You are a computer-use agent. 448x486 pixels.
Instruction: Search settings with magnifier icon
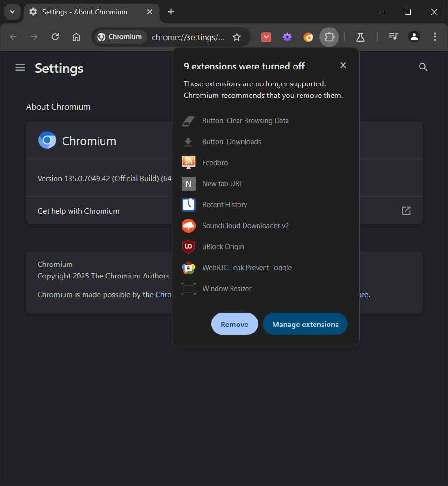(423, 67)
